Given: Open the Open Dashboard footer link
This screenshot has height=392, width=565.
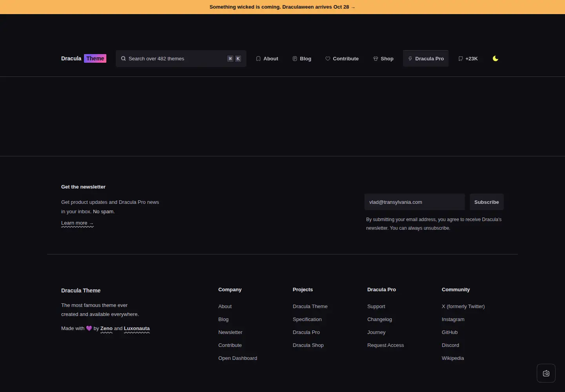Looking at the screenshot, I should tap(238, 358).
